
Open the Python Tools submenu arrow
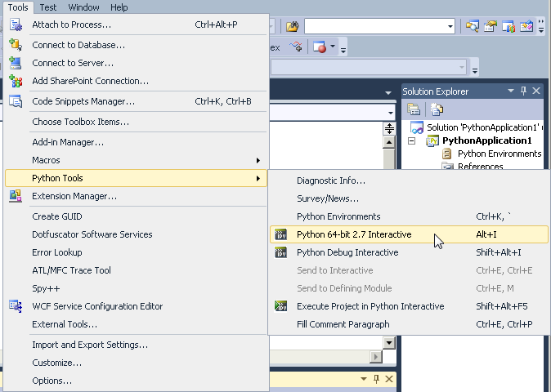(x=258, y=178)
